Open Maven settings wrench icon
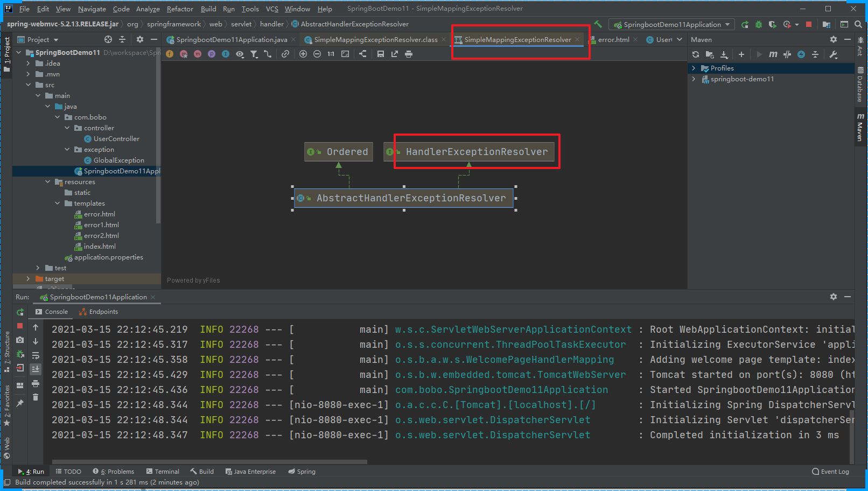This screenshot has height=491, width=868. [834, 54]
